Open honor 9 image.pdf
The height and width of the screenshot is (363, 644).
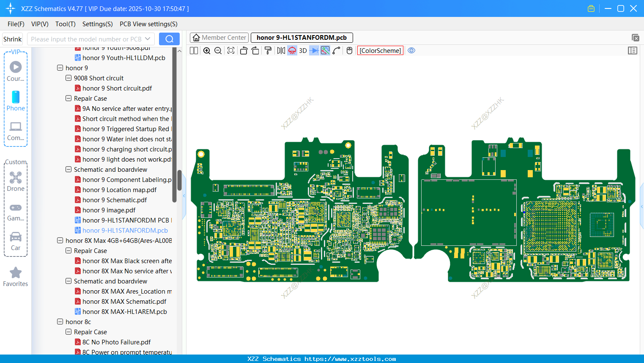[x=109, y=210]
